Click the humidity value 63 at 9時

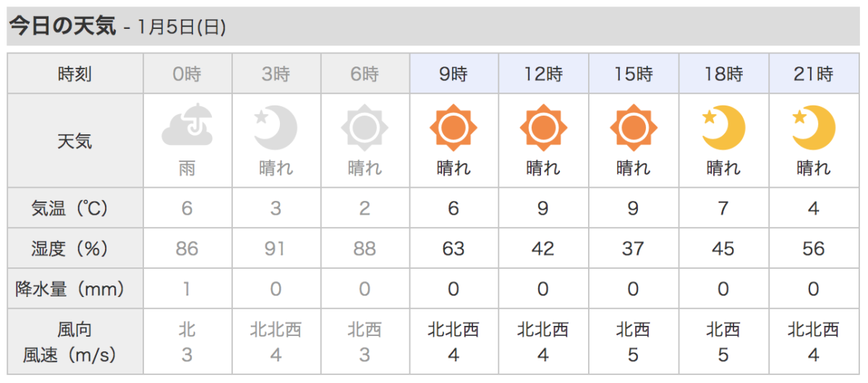pos(454,249)
